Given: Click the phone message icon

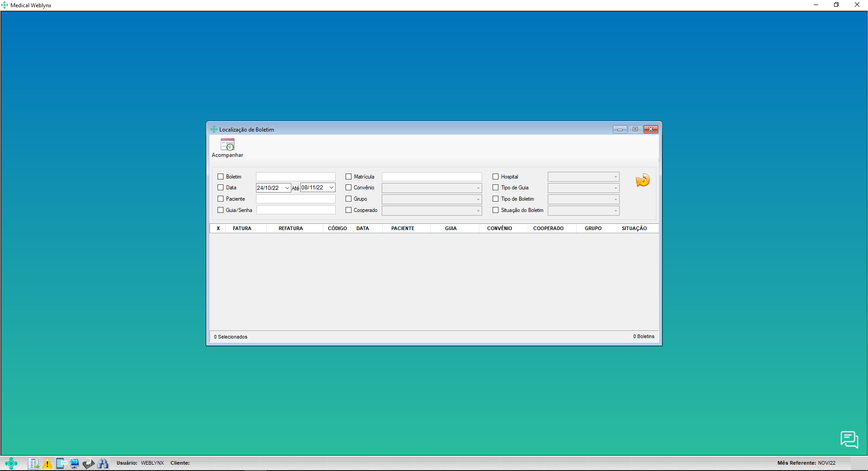Looking at the screenshot, I should [61, 463].
